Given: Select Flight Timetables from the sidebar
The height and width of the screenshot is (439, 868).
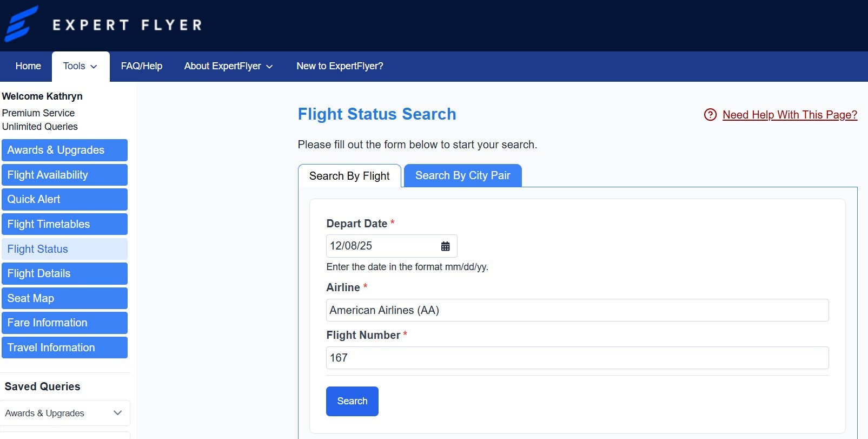Looking at the screenshot, I should click(x=64, y=224).
